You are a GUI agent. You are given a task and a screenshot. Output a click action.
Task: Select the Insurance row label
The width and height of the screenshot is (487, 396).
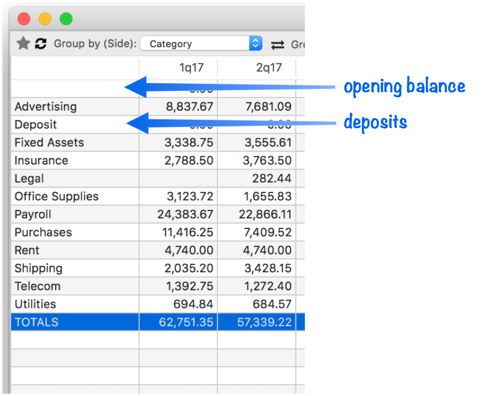point(41,161)
